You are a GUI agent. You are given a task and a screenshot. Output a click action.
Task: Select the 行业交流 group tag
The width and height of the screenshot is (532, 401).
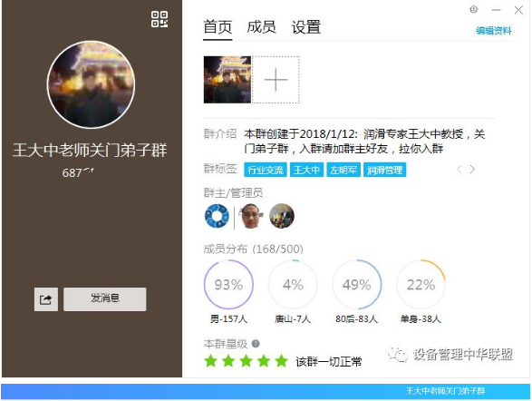266,170
